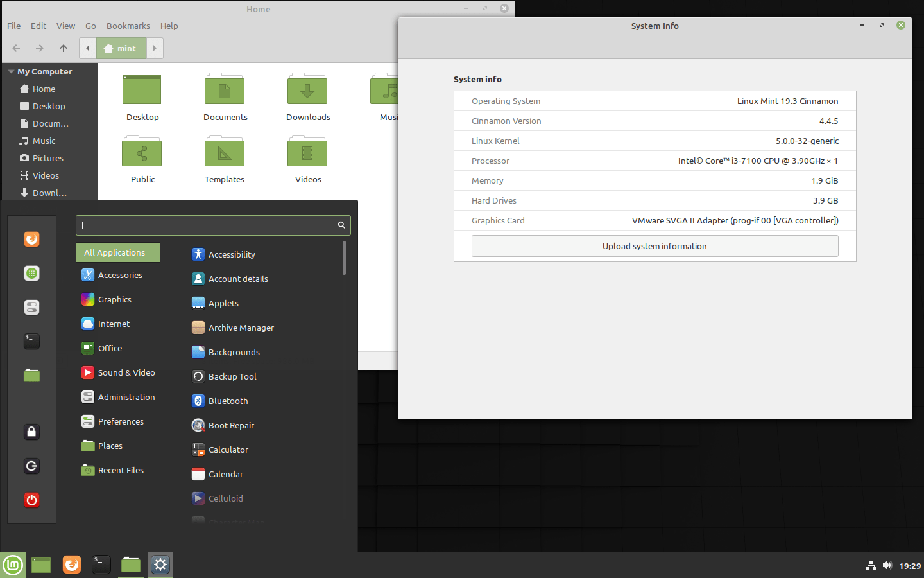Click the Lock Screen icon in menu
This screenshot has height=578, width=924.
[x=31, y=432]
